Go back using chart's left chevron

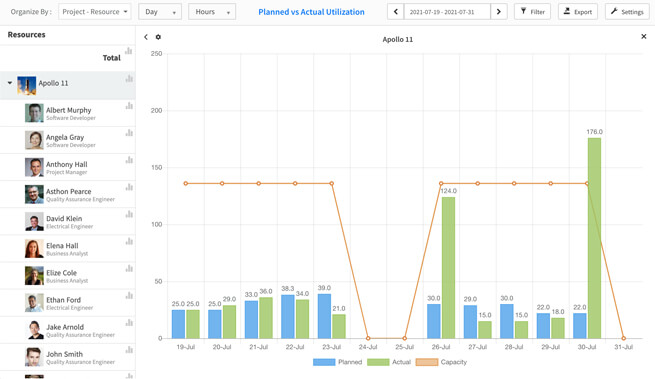pyautogui.click(x=146, y=37)
